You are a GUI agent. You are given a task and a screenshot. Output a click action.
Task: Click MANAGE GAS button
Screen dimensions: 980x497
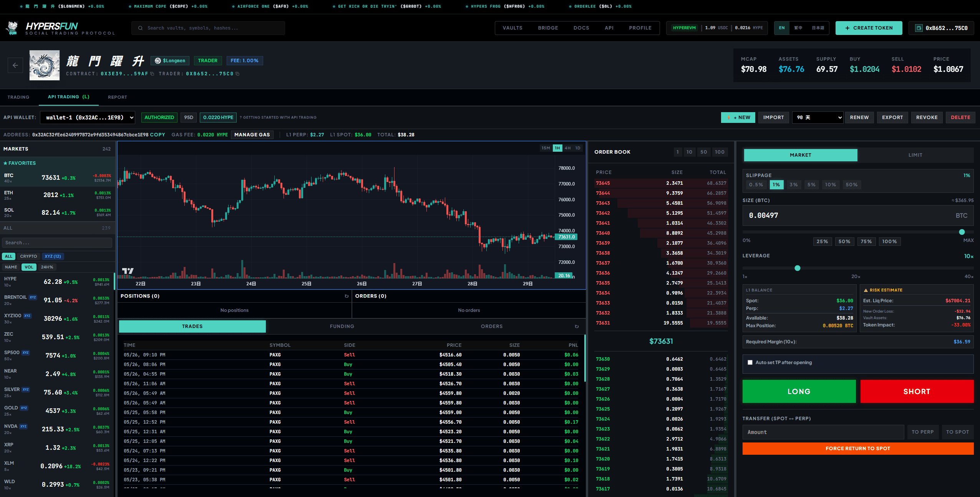252,135
